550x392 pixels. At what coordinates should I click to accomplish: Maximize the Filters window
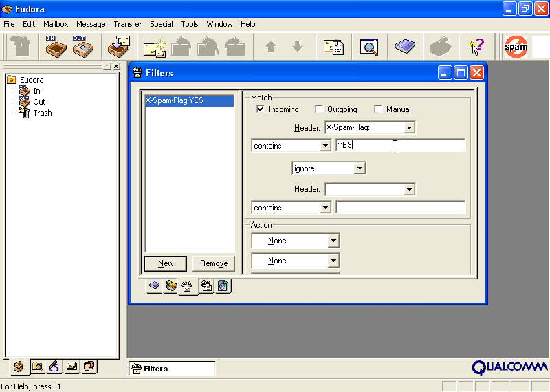(461, 73)
